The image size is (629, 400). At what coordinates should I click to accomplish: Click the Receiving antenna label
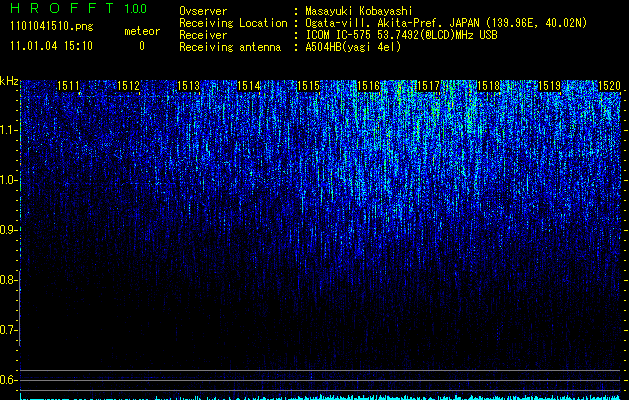(x=230, y=47)
